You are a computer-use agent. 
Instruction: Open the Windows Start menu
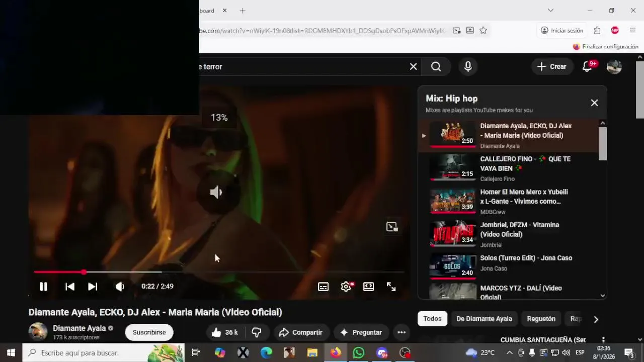[x=11, y=353]
